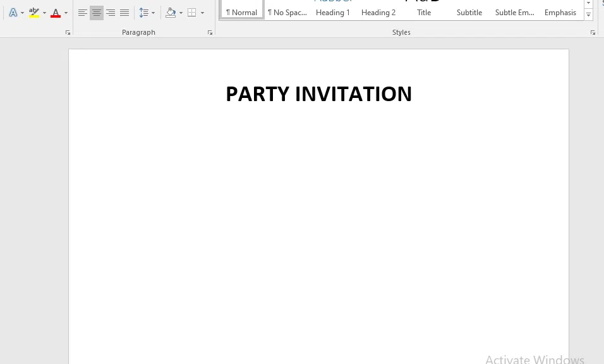
Task: Open the Paragraph settings dialog launcher
Action: [x=210, y=32]
